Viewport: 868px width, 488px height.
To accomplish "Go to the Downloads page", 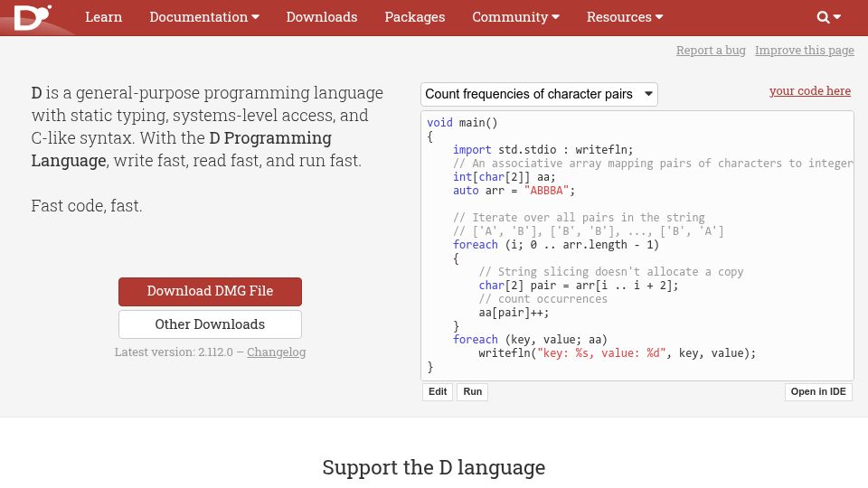I will coord(322,17).
